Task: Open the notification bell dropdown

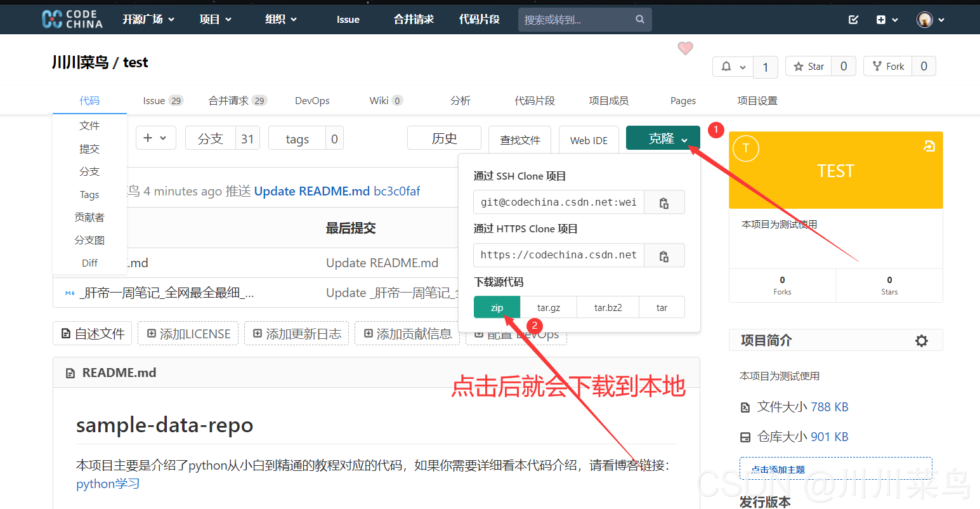Action: coord(733,67)
